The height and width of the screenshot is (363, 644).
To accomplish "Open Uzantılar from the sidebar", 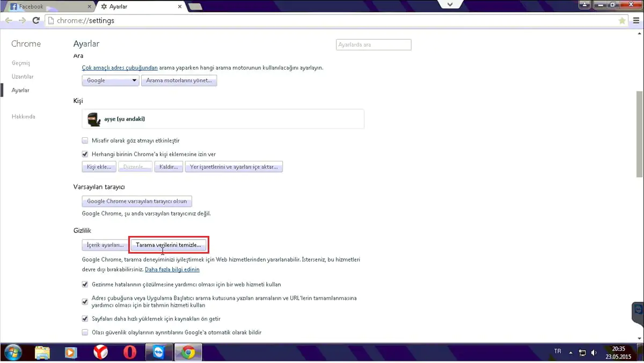I will pyautogui.click(x=23, y=76).
